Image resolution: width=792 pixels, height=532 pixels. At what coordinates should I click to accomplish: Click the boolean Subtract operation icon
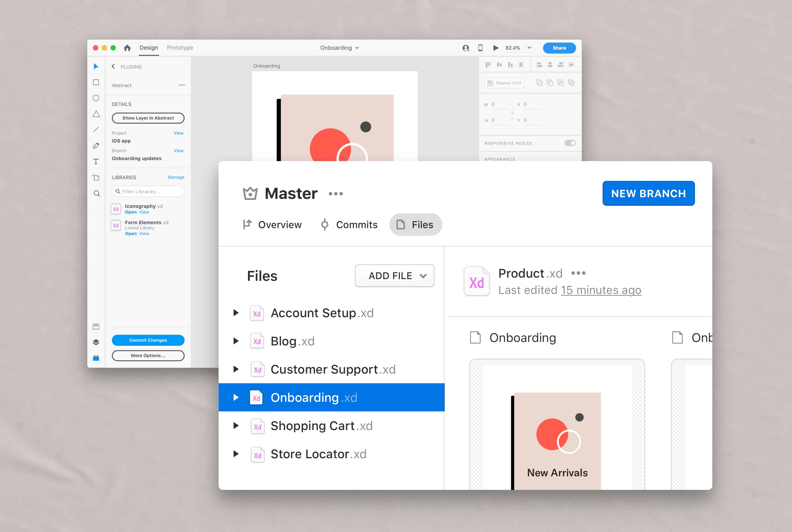[x=550, y=82]
